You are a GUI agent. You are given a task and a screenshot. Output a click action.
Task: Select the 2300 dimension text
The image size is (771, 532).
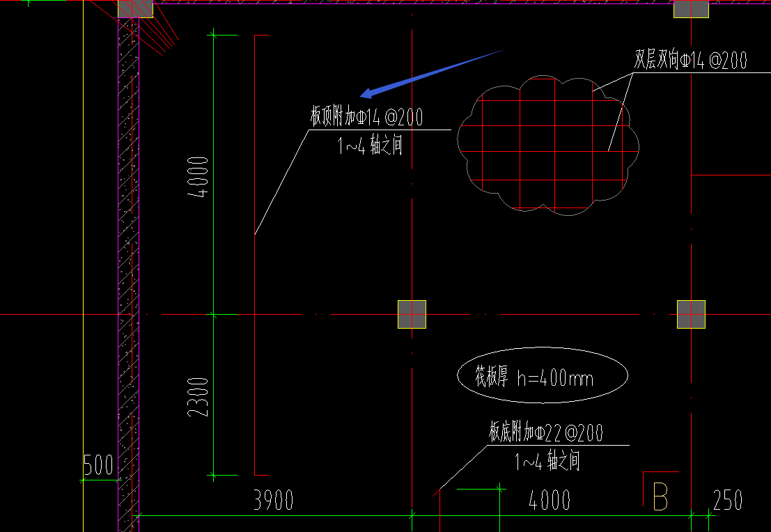pos(198,397)
